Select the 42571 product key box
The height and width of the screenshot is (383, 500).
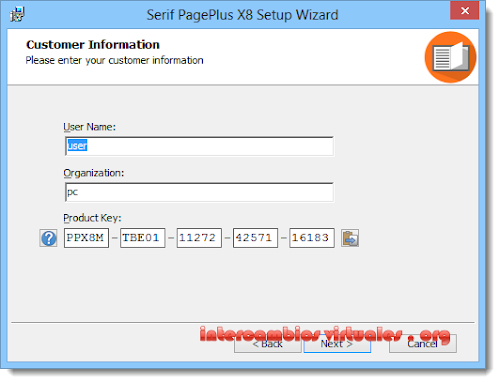[256, 238]
